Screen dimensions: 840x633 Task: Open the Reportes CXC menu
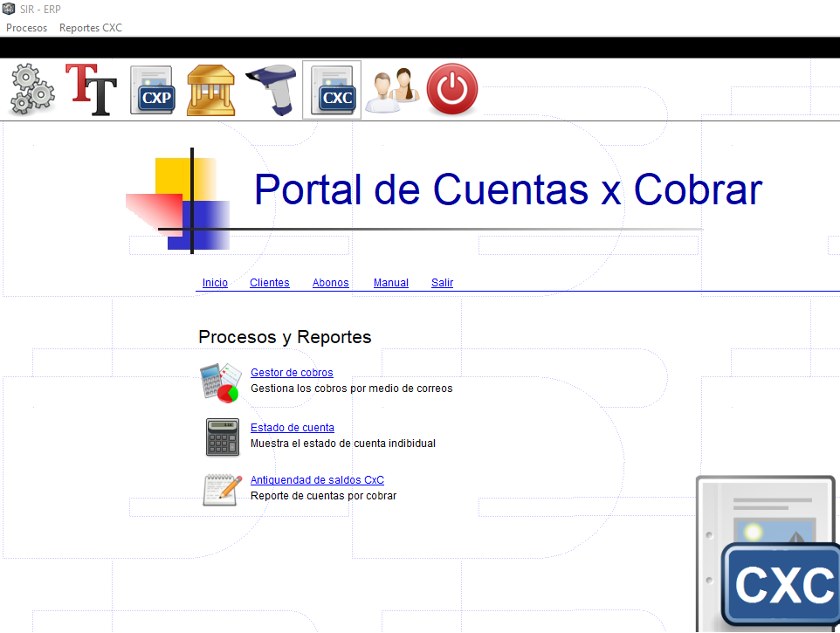[x=90, y=27]
